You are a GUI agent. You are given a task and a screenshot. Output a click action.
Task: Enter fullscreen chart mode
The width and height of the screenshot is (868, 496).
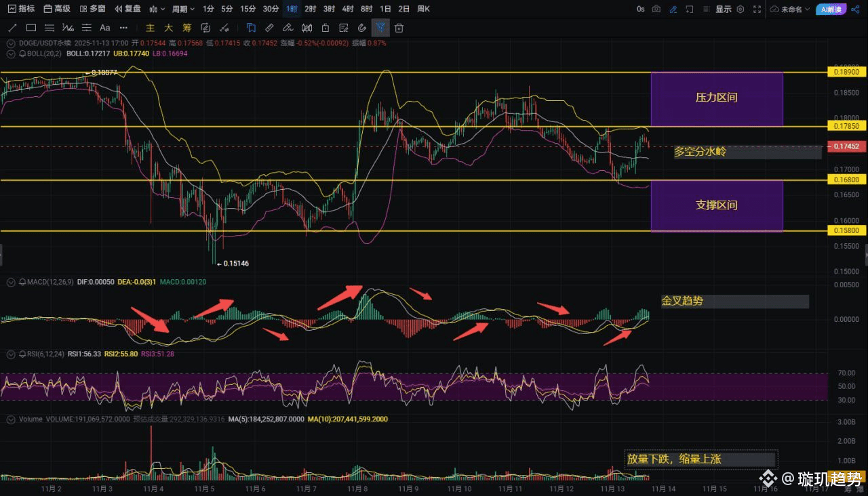pos(757,9)
